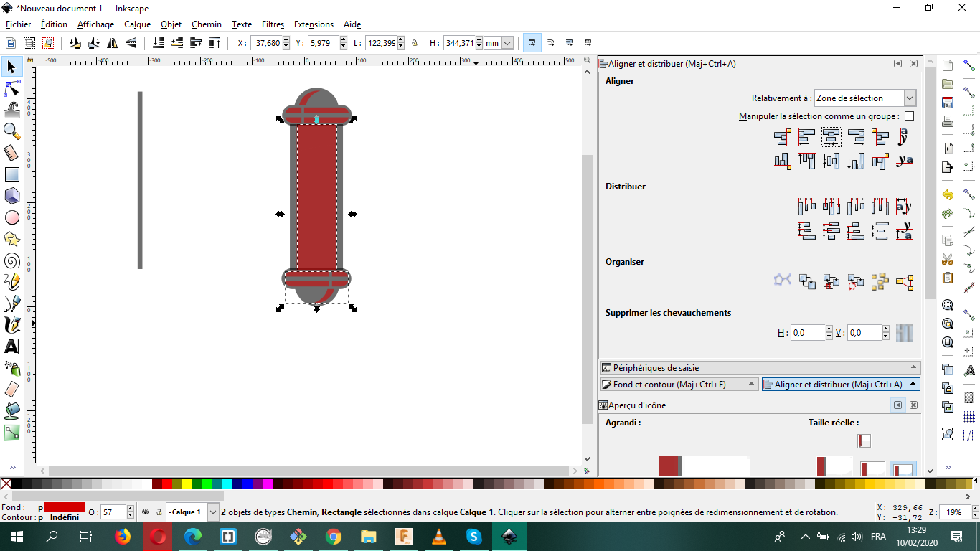Expand the Calque 1 layer selector
Screen dimensions: 980x551
[x=213, y=512]
